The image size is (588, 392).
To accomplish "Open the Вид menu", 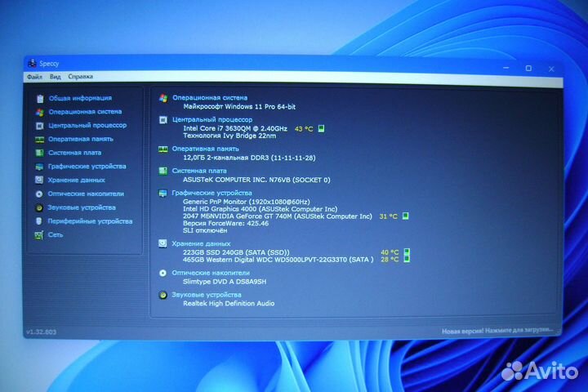I will pyautogui.click(x=55, y=77).
